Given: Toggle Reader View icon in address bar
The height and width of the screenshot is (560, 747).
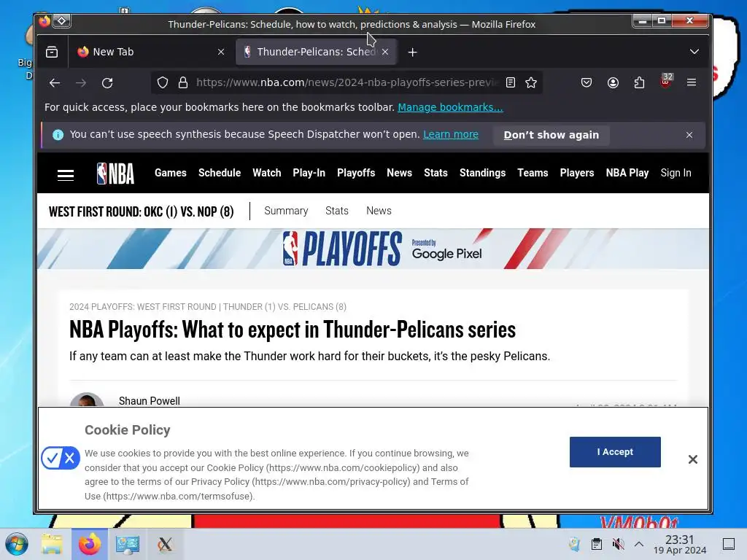Looking at the screenshot, I should 510,83.
